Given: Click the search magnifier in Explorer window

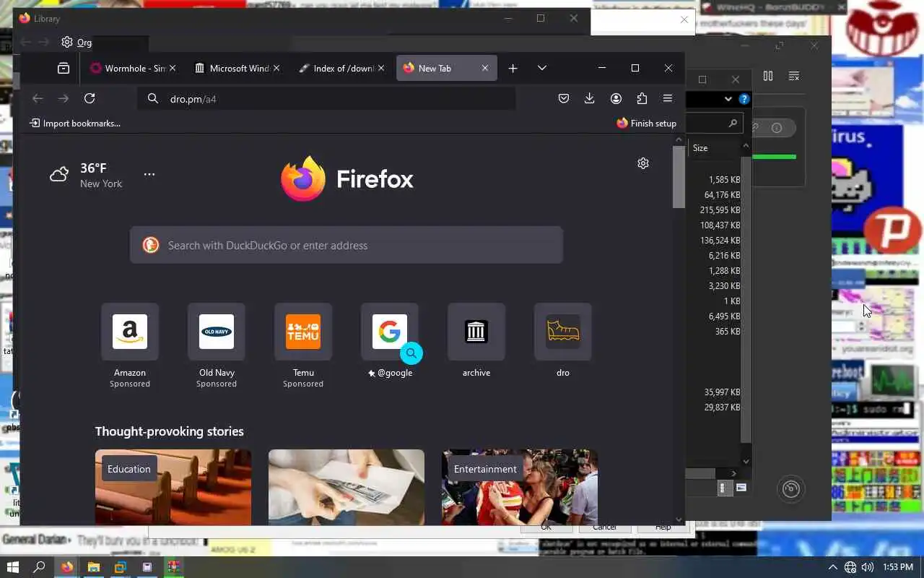Looking at the screenshot, I should click(733, 124).
